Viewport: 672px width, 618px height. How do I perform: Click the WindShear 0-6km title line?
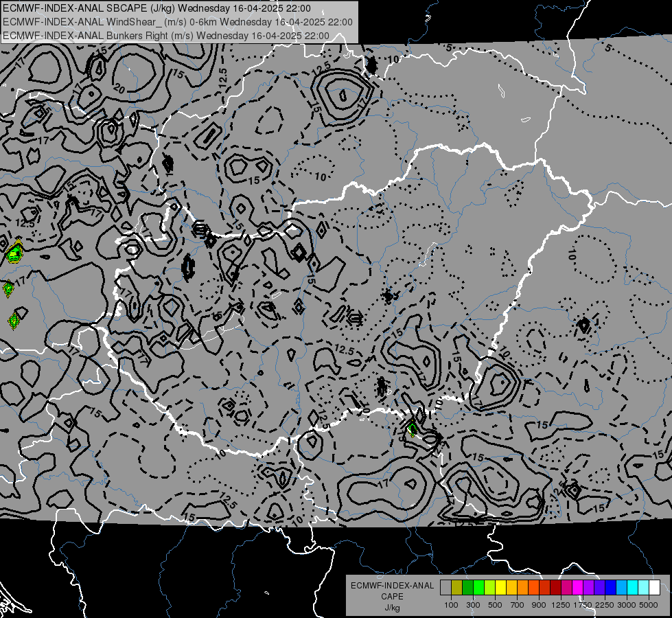tap(177, 22)
